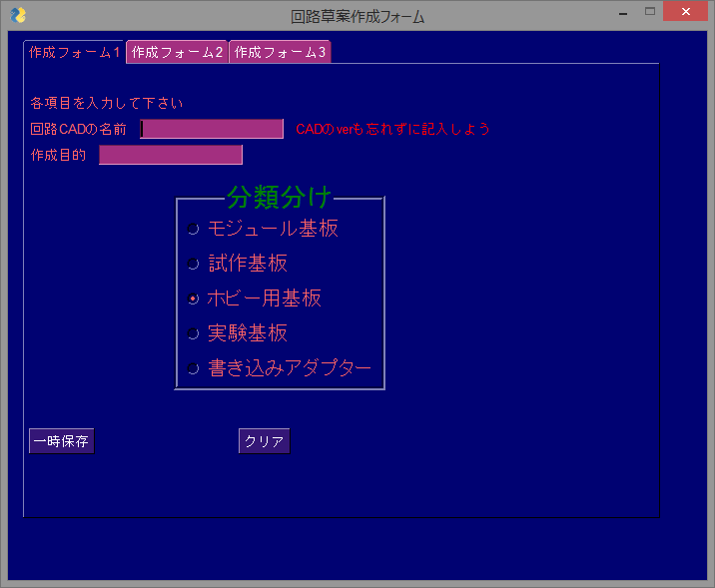Minimize the 回路草案作成フォーム window
715x588 pixels.
623,12
